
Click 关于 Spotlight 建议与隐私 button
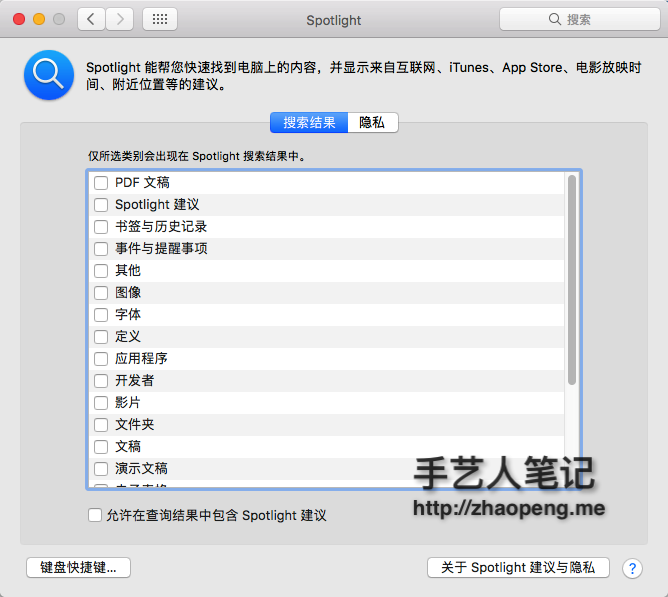click(x=518, y=568)
